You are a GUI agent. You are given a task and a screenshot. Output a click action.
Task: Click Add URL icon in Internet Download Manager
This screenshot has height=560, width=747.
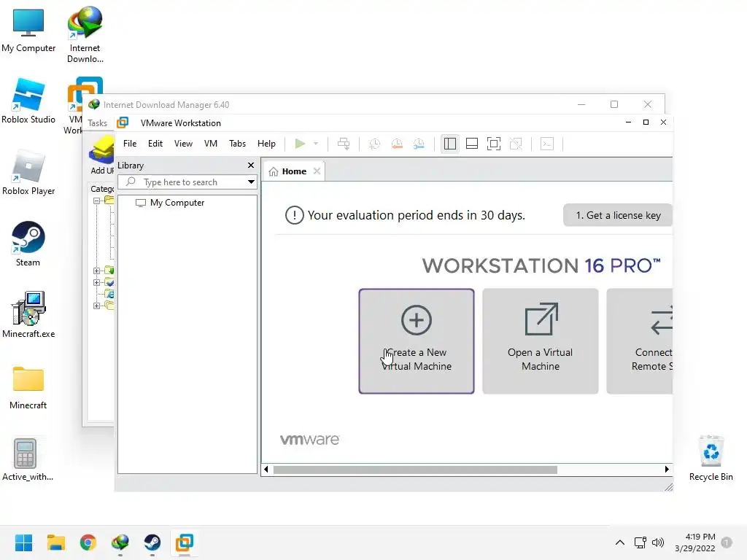point(101,155)
